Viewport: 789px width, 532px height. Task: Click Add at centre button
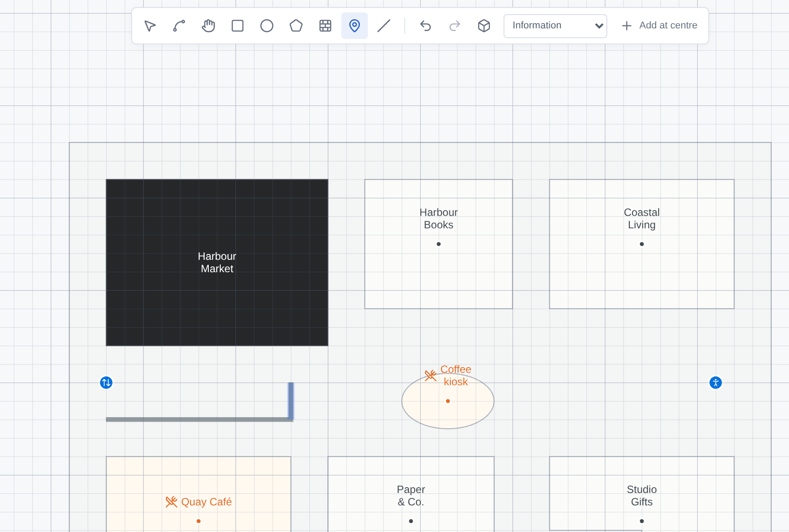pos(660,26)
